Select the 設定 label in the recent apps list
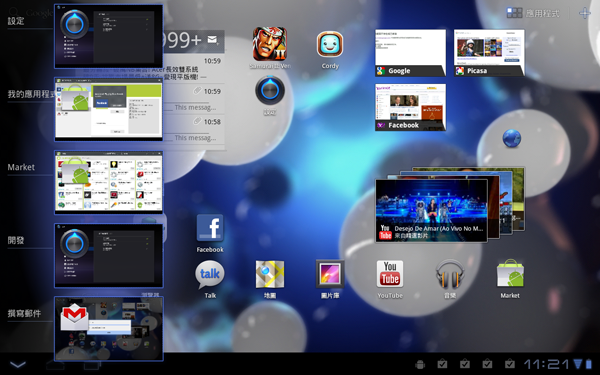Screen dimensions: 600x375 point(16,21)
